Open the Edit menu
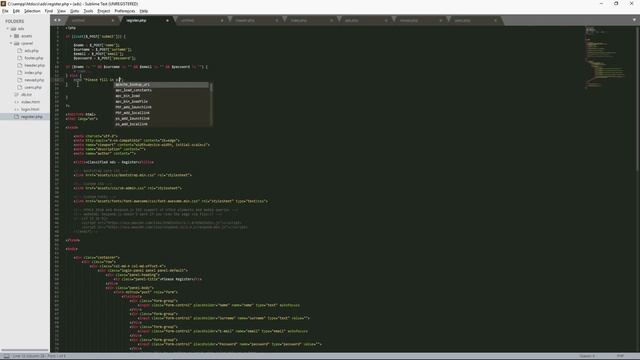The width and height of the screenshot is (640, 360). 16,11
